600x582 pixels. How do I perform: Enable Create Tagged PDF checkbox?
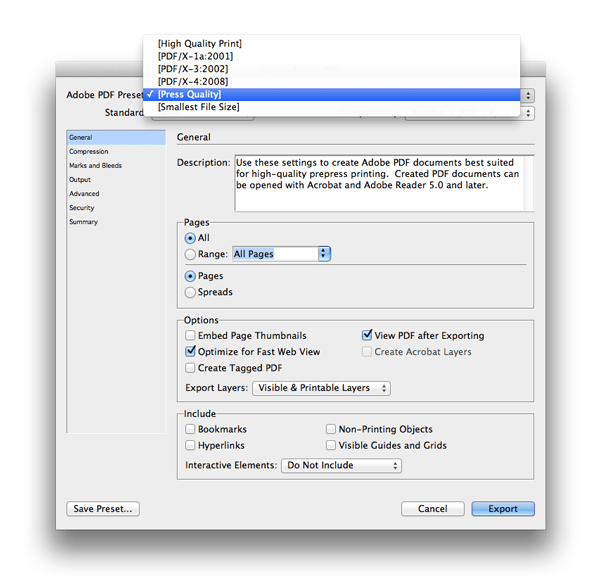point(190,368)
